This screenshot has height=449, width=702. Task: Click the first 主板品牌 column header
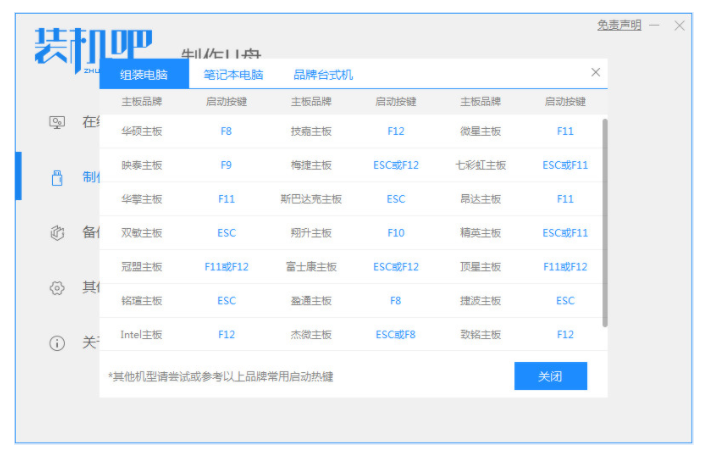pyautogui.click(x=141, y=102)
